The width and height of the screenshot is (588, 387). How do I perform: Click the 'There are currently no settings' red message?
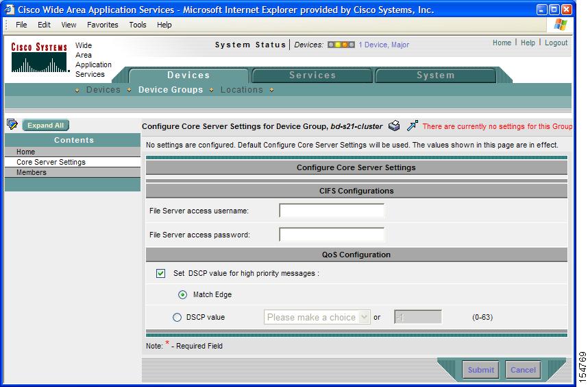coord(498,126)
